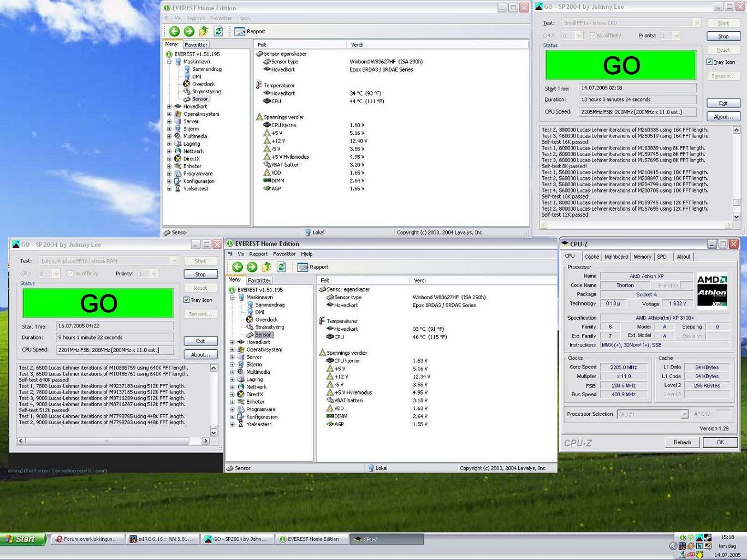Click the forward arrow in top EVEREST toolbar

189,31
